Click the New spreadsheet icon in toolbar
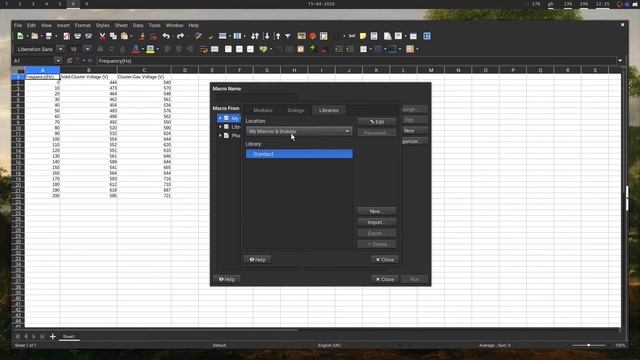 coord(20,36)
